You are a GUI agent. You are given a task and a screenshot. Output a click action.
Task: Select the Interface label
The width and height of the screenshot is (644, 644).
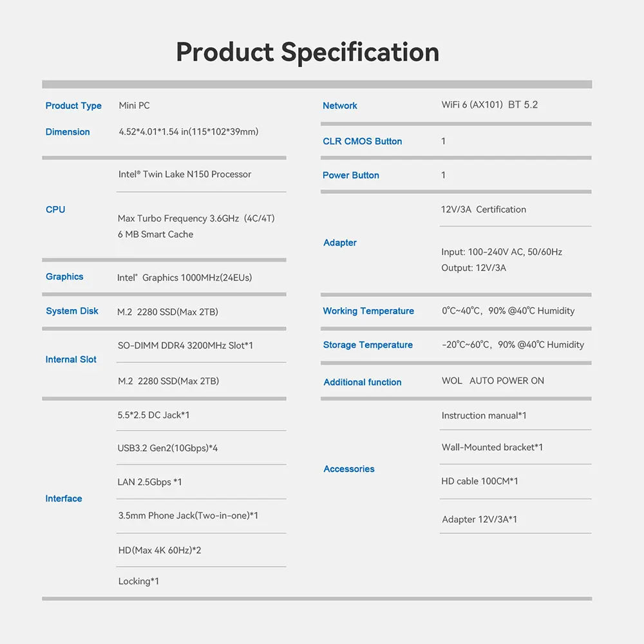click(64, 498)
